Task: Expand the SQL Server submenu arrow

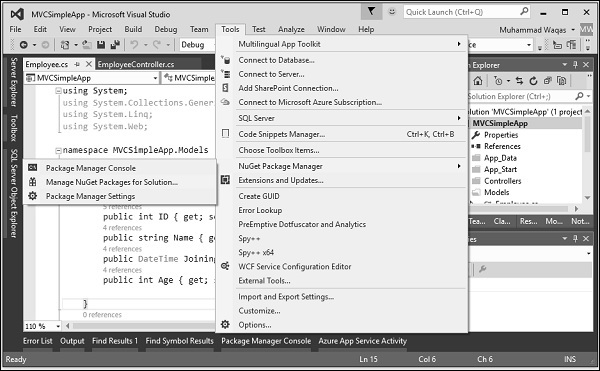Action: pos(459,118)
